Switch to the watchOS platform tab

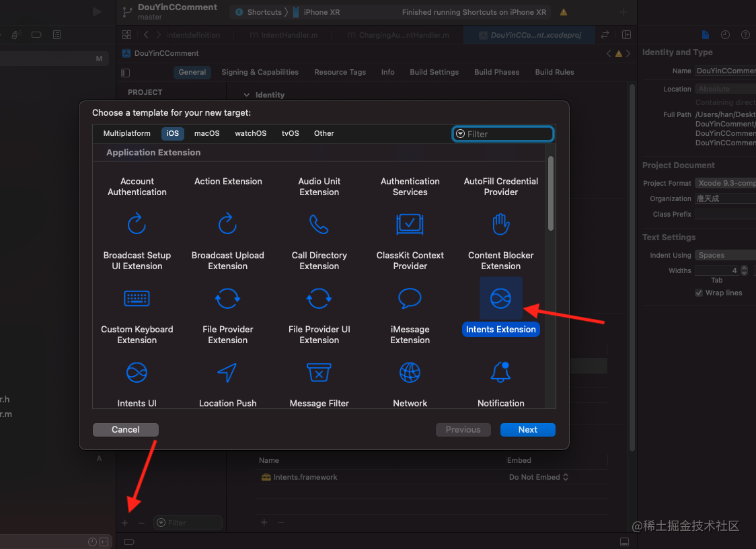point(250,133)
